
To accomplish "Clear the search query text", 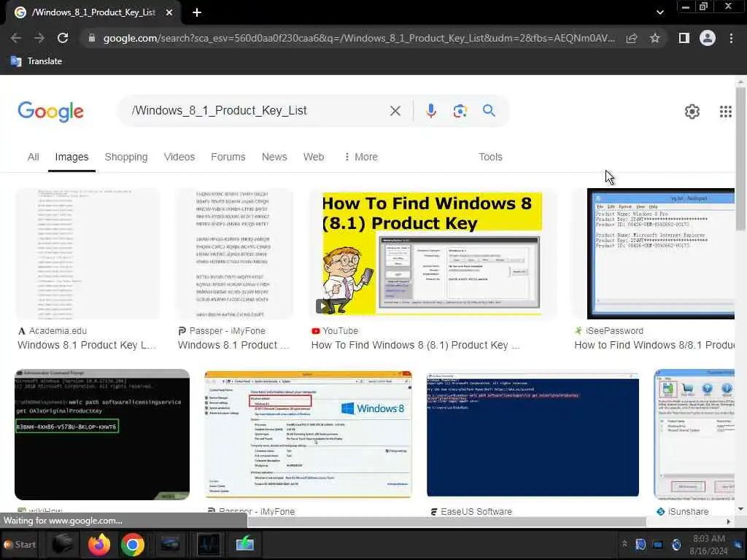I will pyautogui.click(x=395, y=111).
